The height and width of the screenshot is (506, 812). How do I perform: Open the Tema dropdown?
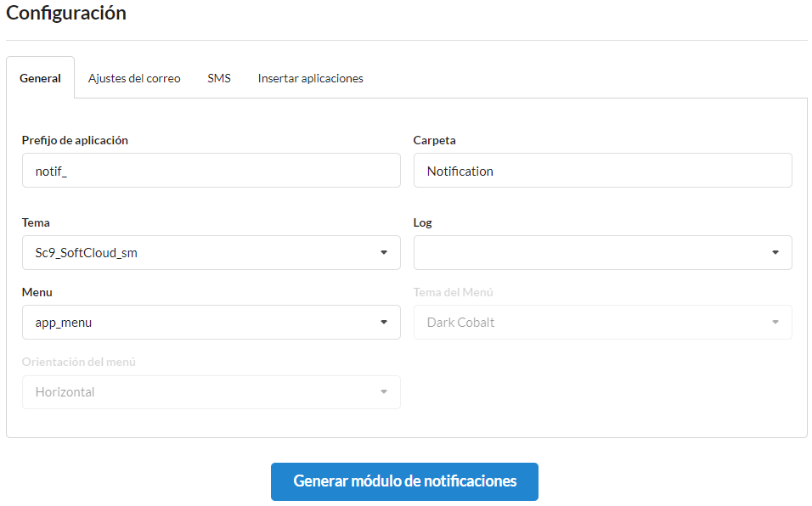pyautogui.click(x=211, y=252)
